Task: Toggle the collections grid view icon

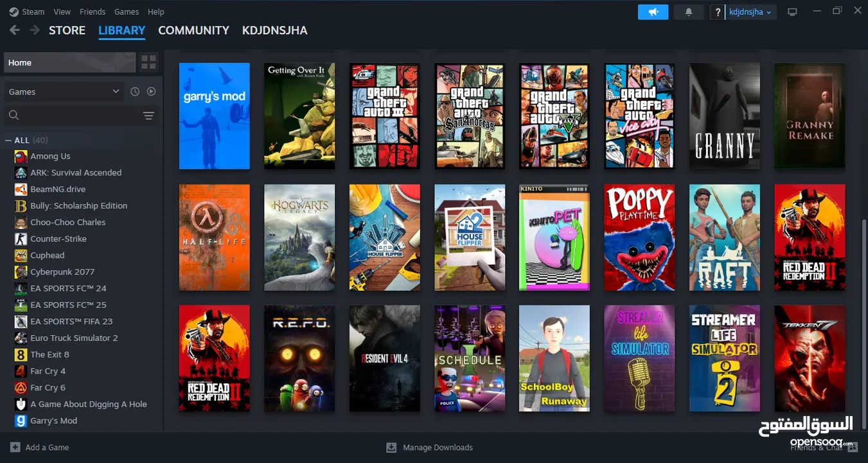Action: click(148, 62)
